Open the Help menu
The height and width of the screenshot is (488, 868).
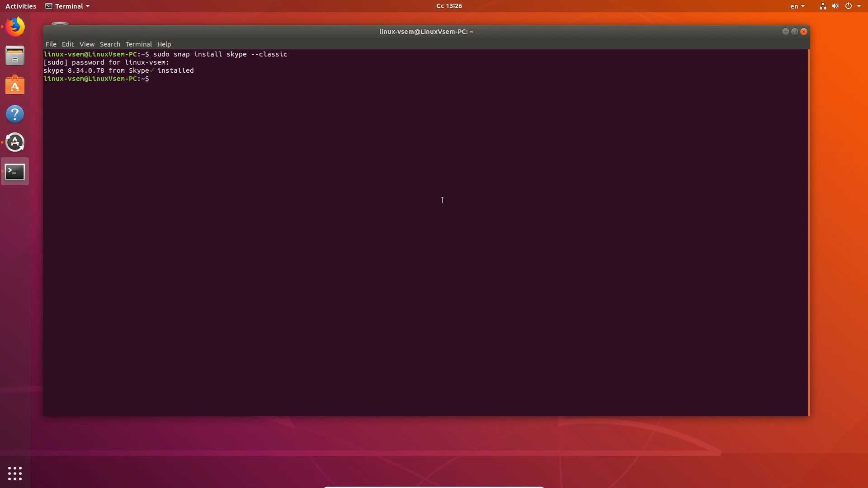[164, 44]
